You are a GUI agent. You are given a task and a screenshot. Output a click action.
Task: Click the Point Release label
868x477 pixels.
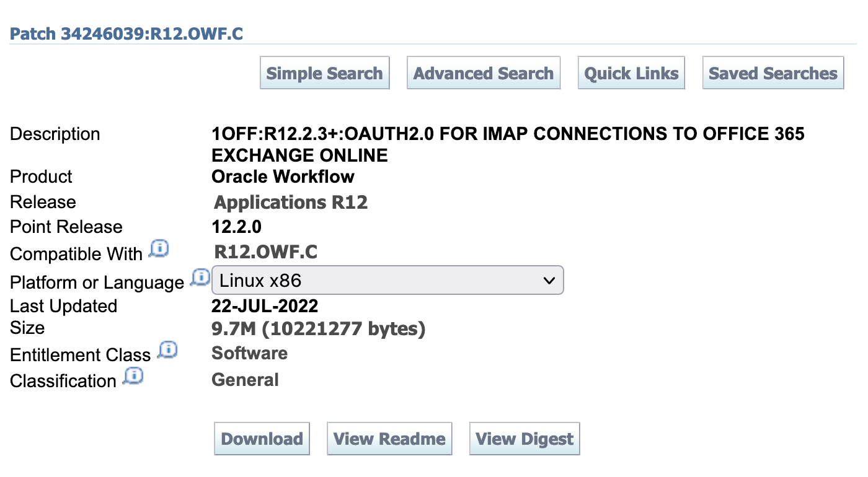[66, 227]
